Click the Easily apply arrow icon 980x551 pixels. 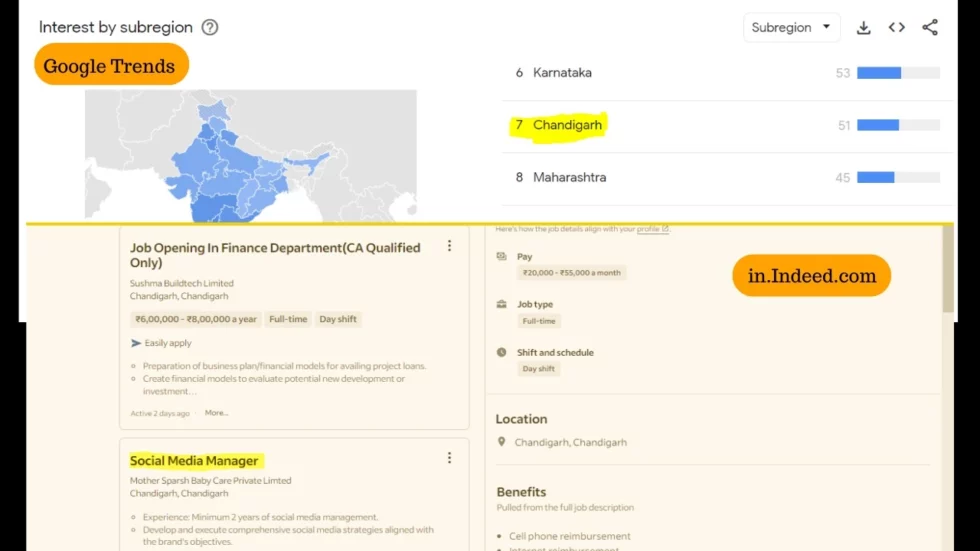click(136, 343)
